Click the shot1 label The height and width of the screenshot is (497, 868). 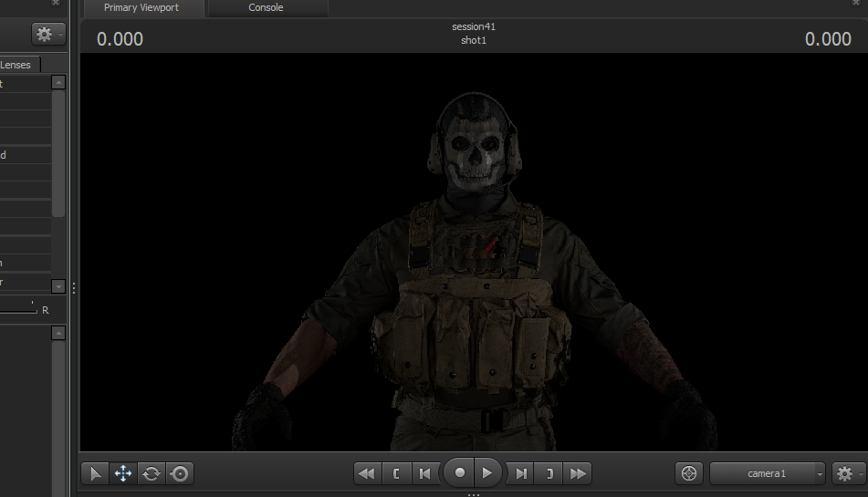(474, 40)
